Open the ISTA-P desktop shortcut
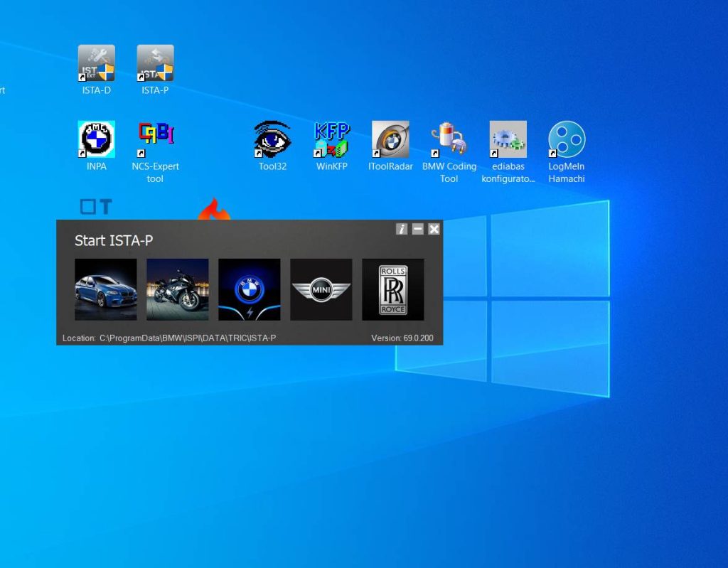728x568 pixels. click(x=155, y=70)
